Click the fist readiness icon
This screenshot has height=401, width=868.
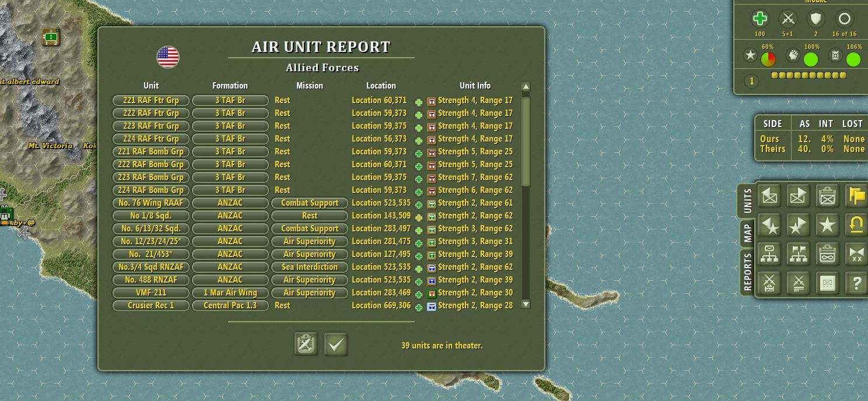(x=793, y=56)
